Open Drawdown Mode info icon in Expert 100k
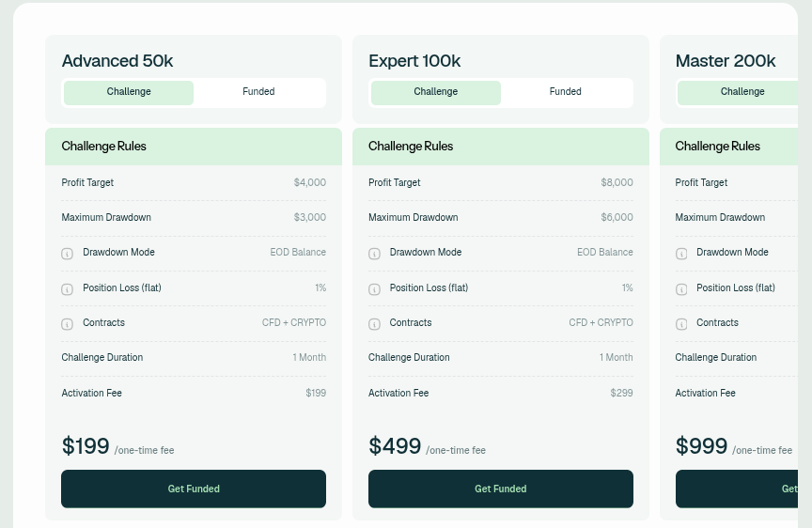812x528 pixels. point(374,254)
